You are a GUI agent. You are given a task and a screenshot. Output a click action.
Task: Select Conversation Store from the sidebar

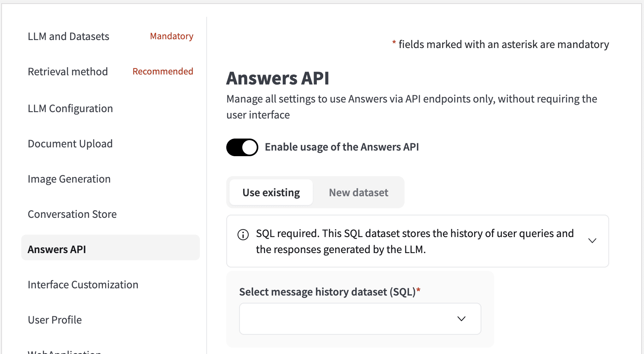[72, 214]
